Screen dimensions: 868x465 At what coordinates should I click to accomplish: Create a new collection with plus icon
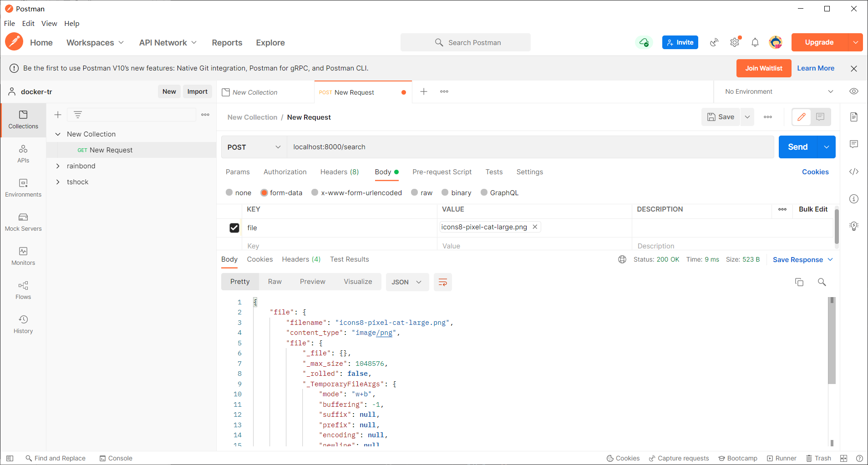pyautogui.click(x=58, y=115)
